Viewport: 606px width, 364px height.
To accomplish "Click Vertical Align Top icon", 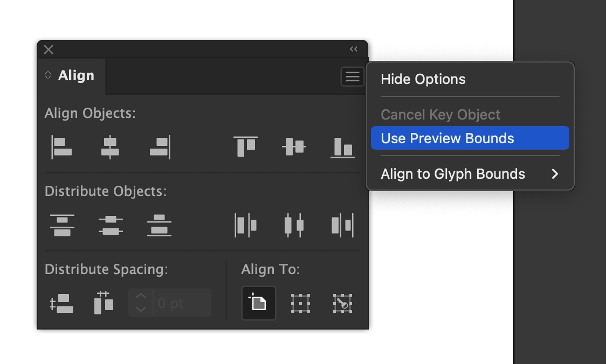I will [x=245, y=147].
